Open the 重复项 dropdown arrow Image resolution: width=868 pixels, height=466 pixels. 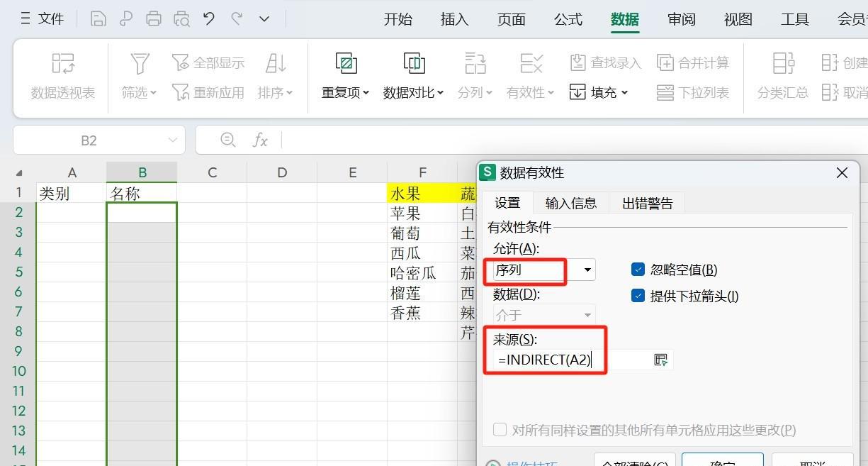366,93
